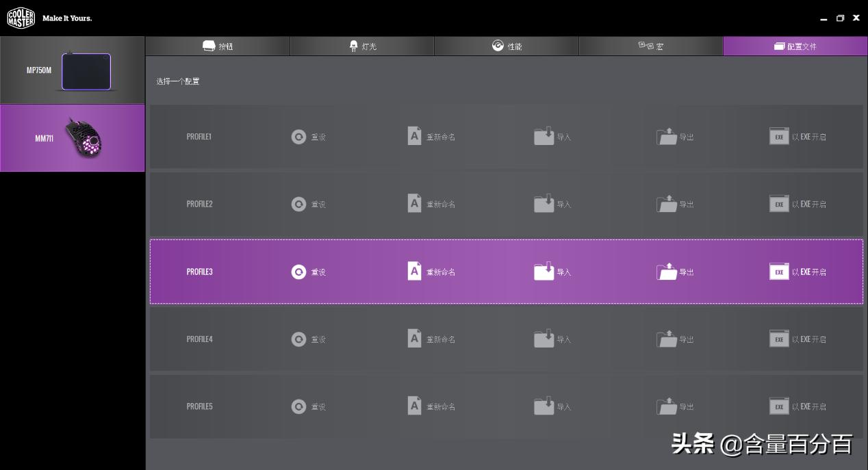Click the reset icon in the PROFILE3 row
Image resolution: width=868 pixels, height=470 pixels.
(298, 272)
